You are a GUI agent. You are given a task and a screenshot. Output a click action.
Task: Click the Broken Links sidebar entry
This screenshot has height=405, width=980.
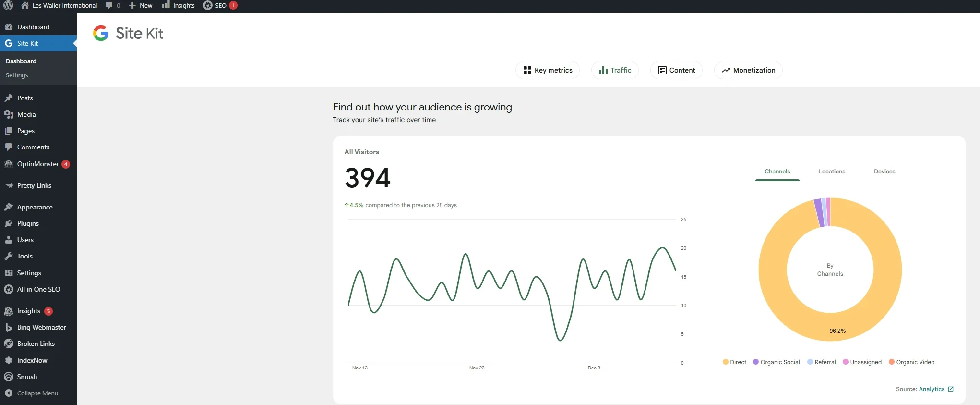[x=36, y=344]
